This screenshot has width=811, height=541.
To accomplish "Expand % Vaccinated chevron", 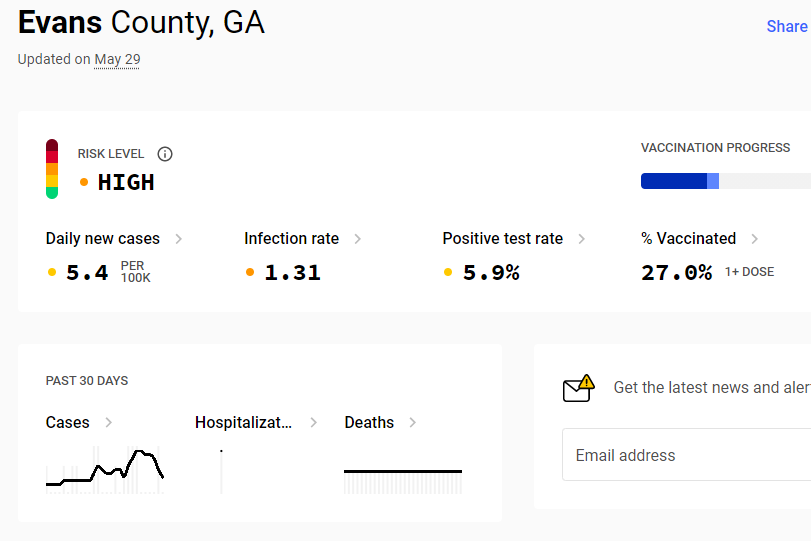I will pos(755,239).
